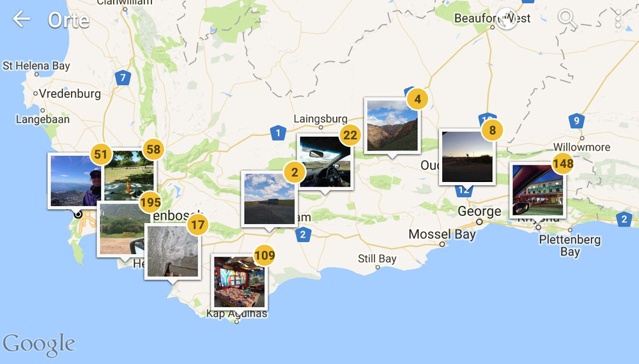This screenshot has height=364, width=639.
Task: Tap the route 1 shield near Laingsburg
Action: tap(278, 133)
